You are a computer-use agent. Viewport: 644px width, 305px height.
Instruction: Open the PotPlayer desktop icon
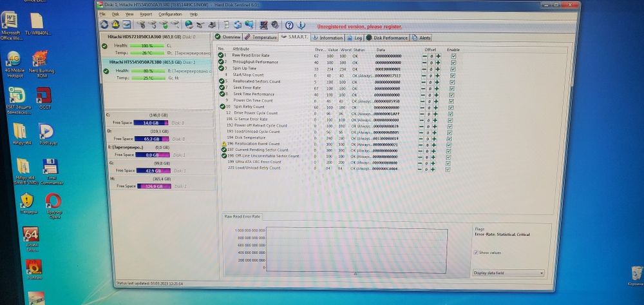point(48,134)
